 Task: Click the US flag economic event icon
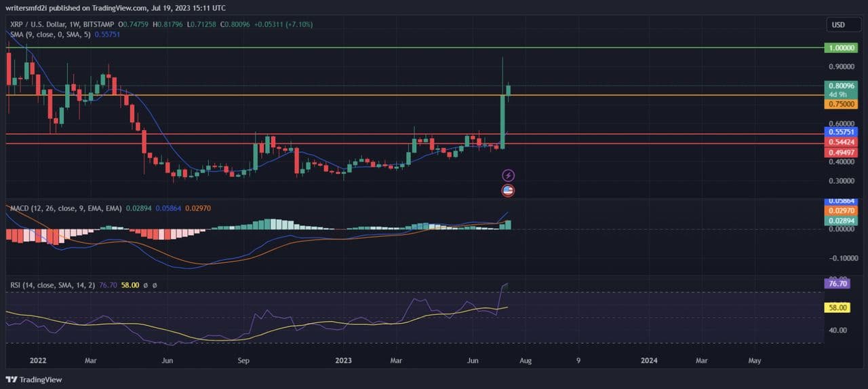pos(508,191)
